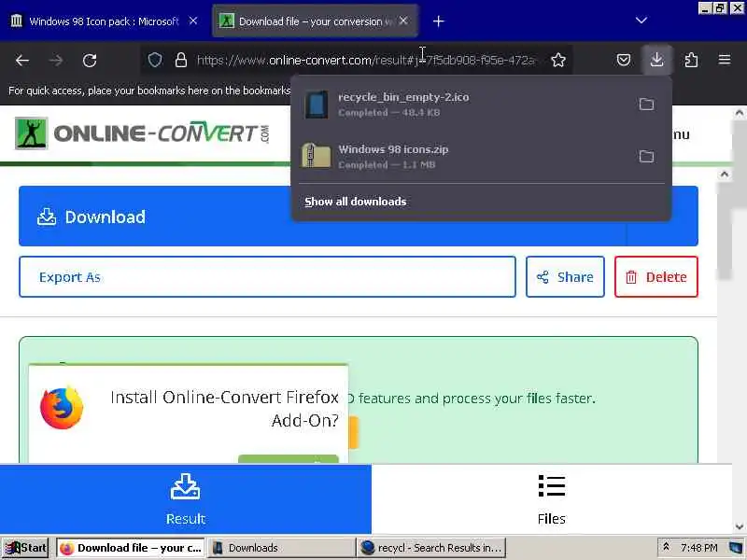This screenshot has width=747, height=560.
Task: Click Show all downloads
Action: (x=356, y=202)
